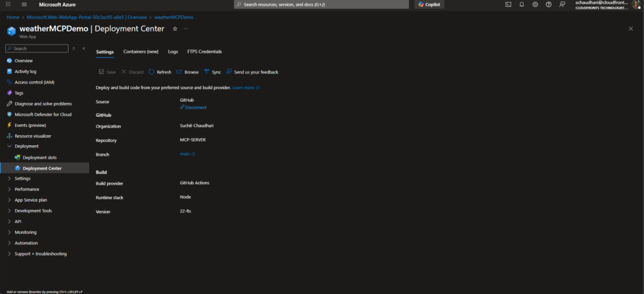
Task: Collapse the Deployment section
Action: [26, 146]
